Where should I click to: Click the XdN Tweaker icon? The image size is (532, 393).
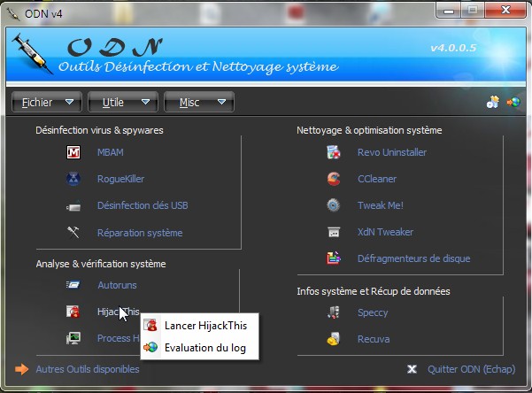[x=334, y=232]
